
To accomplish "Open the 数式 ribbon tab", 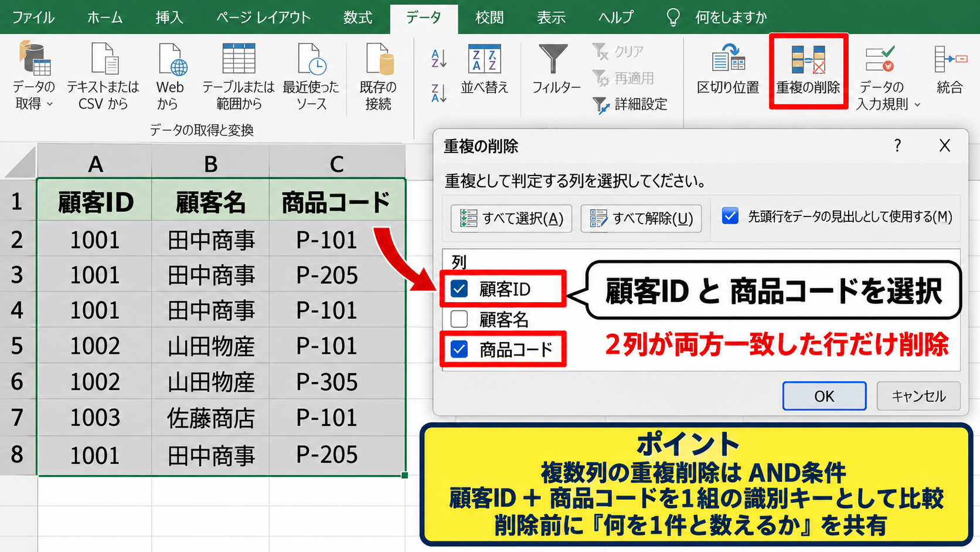I will pos(358,17).
